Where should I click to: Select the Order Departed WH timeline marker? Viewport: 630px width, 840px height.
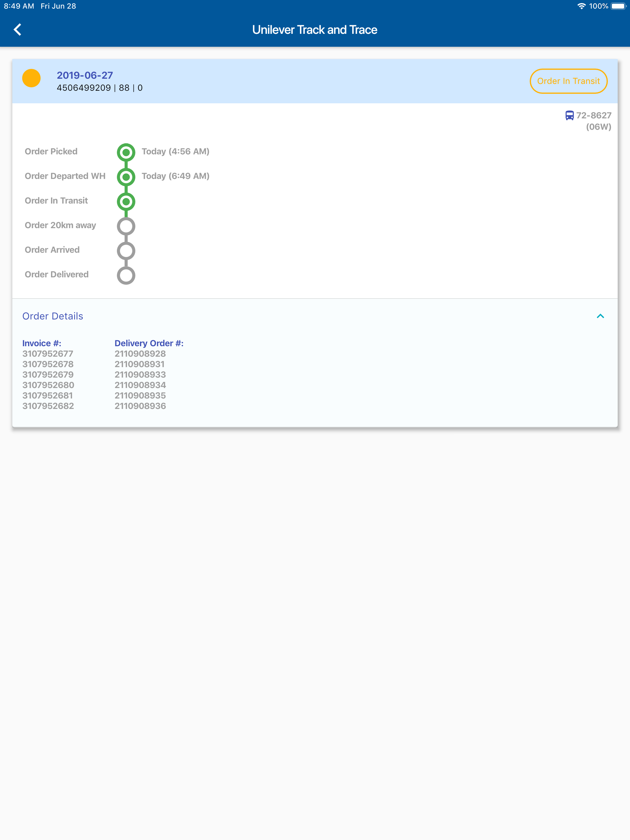coord(126,177)
